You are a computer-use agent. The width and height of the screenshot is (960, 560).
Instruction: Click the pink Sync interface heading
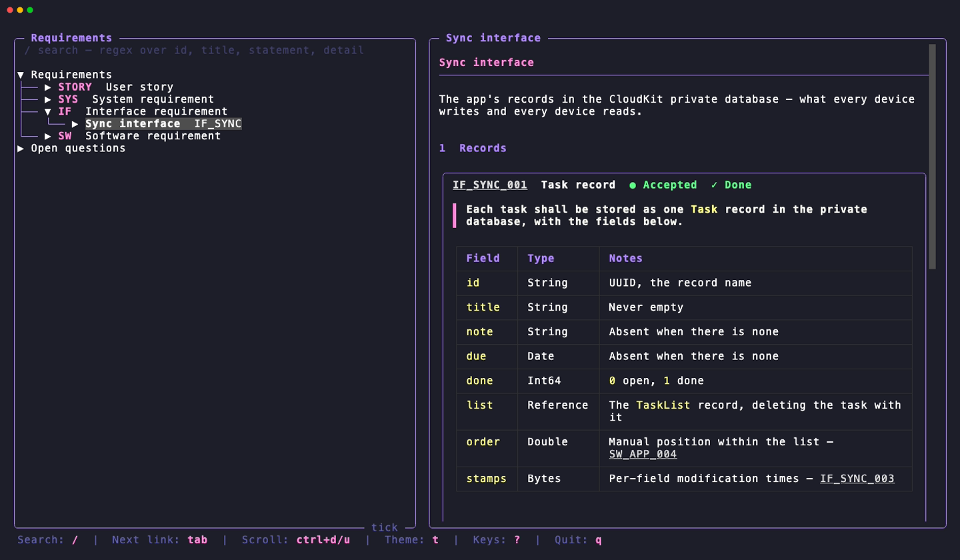(487, 63)
